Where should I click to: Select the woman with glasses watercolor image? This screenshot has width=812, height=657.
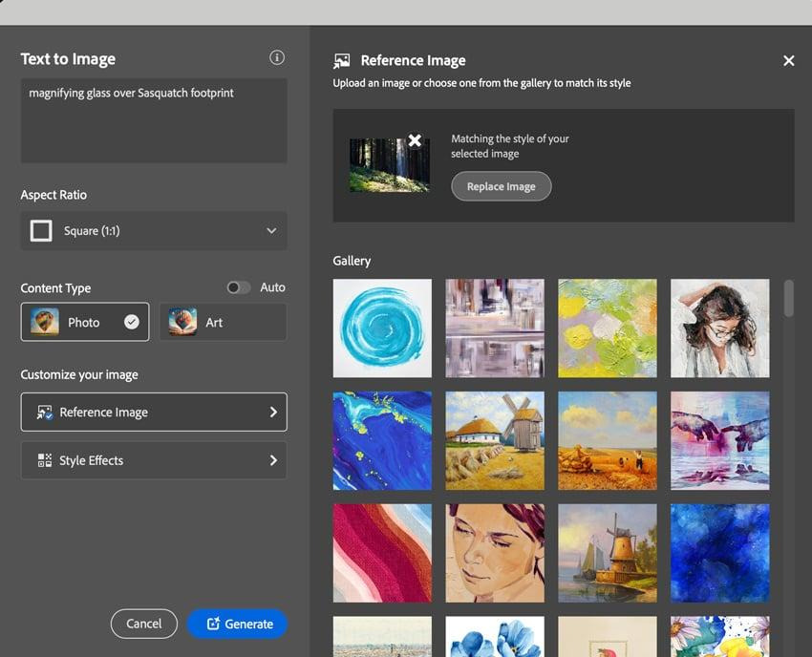pos(720,328)
